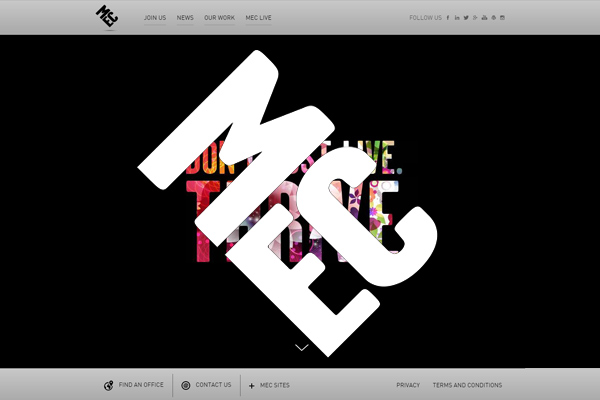600x400 pixels.
Task: Click the down chevron below the hero
Action: [x=302, y=348]
